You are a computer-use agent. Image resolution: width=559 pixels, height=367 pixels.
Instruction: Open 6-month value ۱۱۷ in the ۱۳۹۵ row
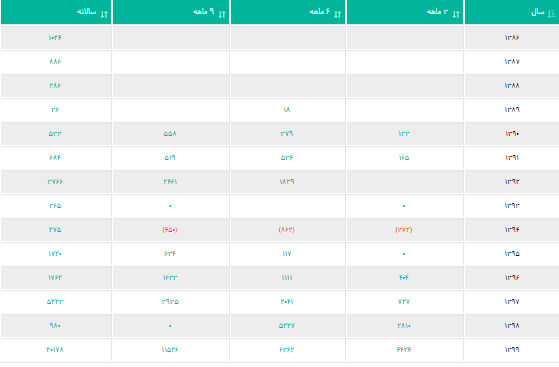tap(287, 254)
